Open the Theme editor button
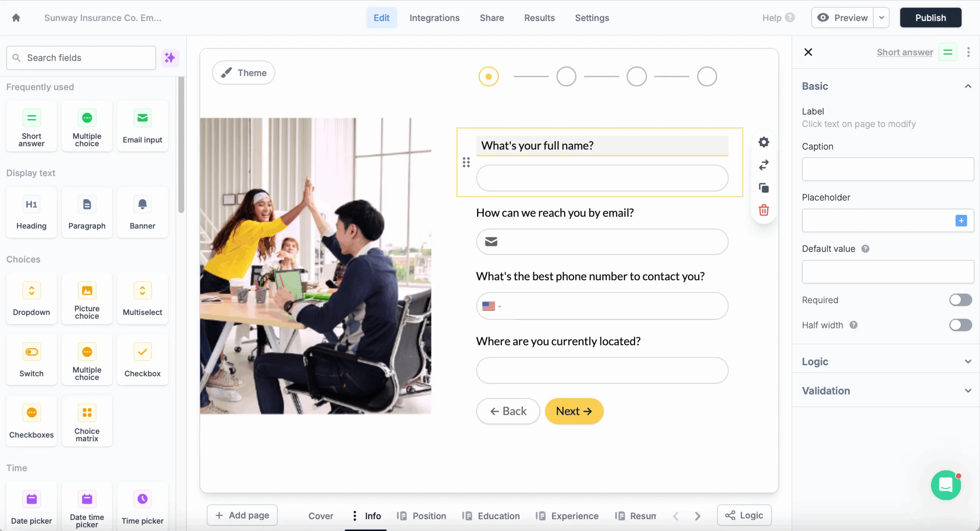The image size is (980, 531). tap(243, 73)
